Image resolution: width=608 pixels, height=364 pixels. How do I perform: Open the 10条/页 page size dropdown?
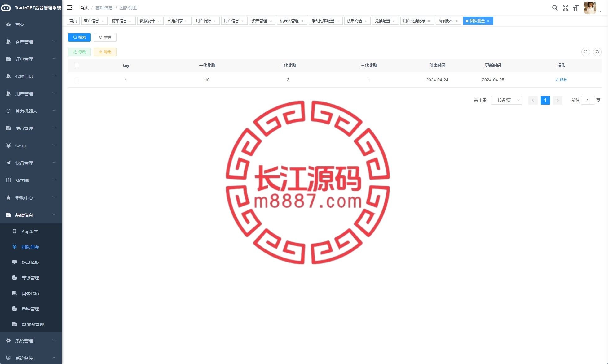[507, 100]
